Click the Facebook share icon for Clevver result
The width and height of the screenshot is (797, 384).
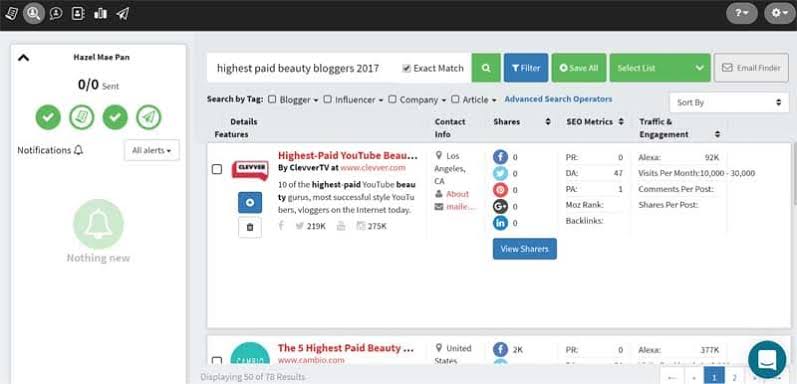(x=500, y=157)
